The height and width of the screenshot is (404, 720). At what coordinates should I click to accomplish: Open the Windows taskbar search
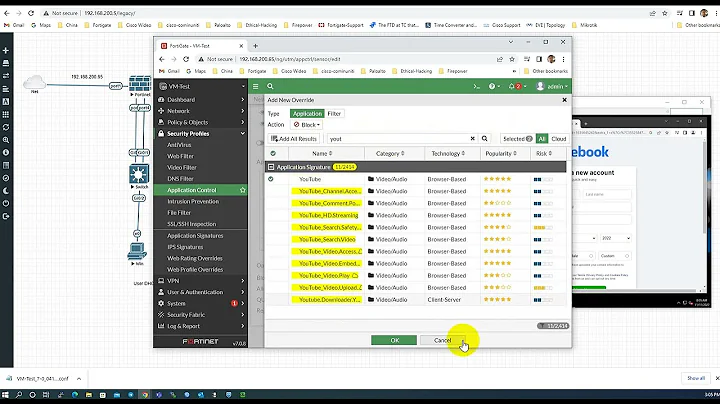pos(19,395)
